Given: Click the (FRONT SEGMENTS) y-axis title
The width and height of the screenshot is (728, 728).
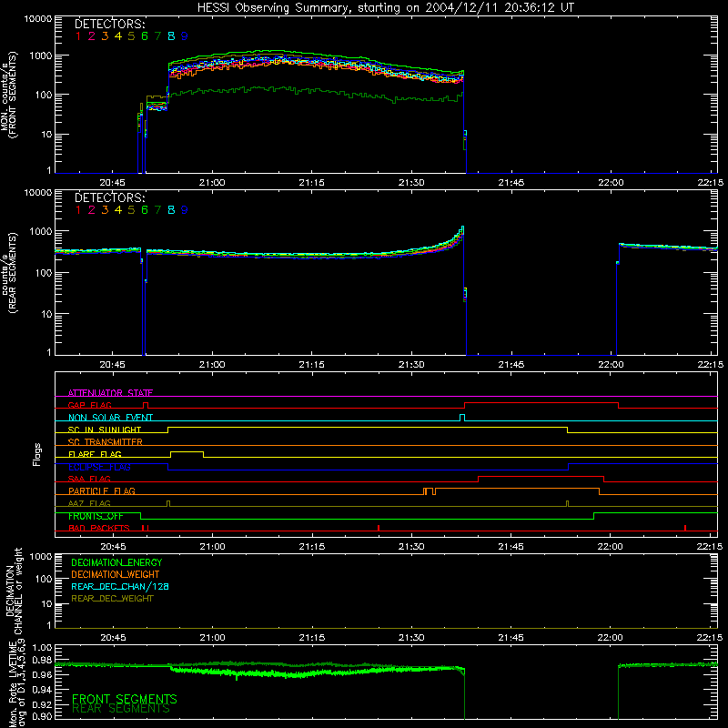Looking at the screenshot, I should 14,95.
